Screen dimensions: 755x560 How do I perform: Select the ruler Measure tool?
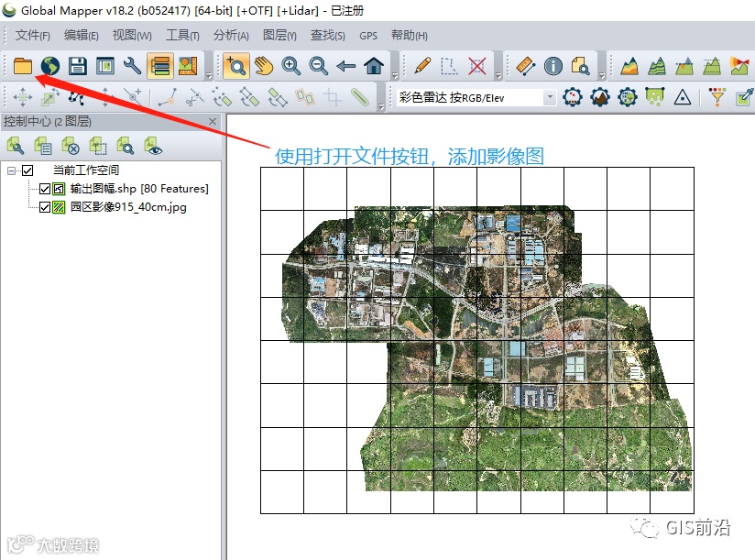coord(526,66)
